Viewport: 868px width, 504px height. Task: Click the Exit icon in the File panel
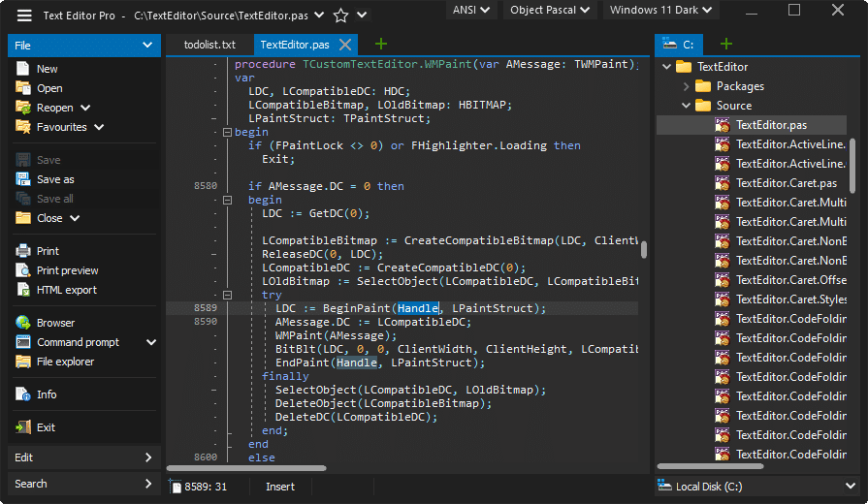(23, 427)
